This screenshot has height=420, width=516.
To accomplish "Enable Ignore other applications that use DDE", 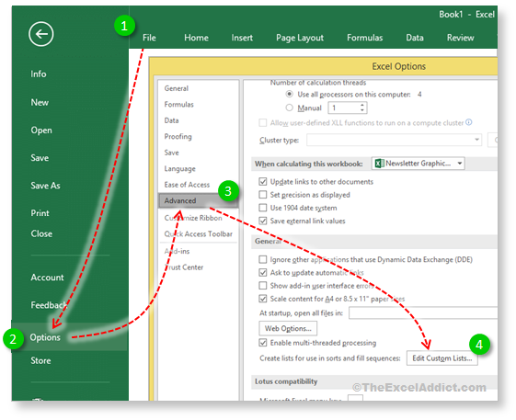I will click(263, 259).
